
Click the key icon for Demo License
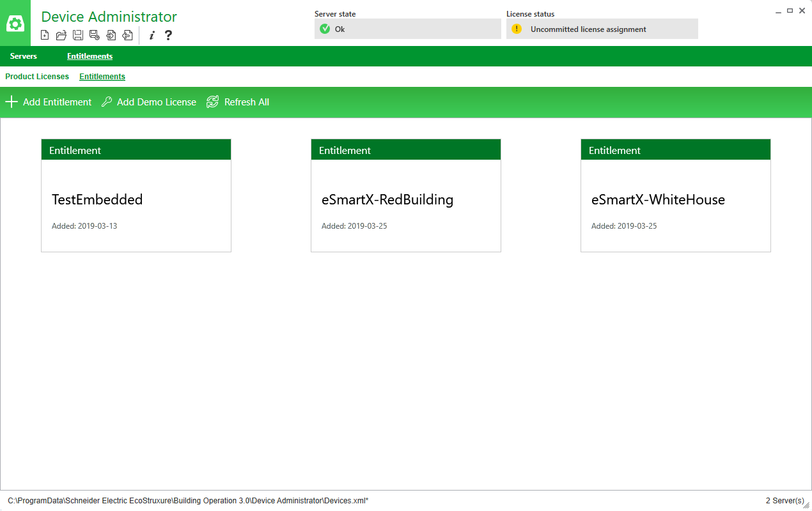[107, 102]
